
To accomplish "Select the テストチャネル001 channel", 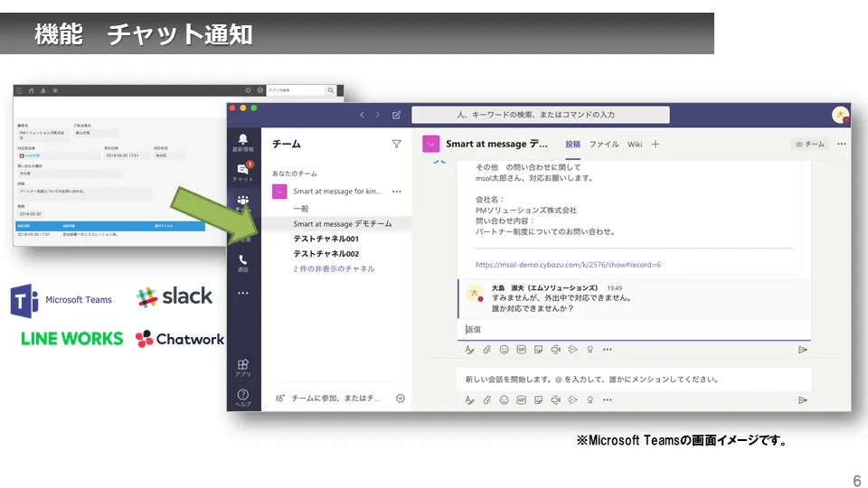I will pos(325,239).
